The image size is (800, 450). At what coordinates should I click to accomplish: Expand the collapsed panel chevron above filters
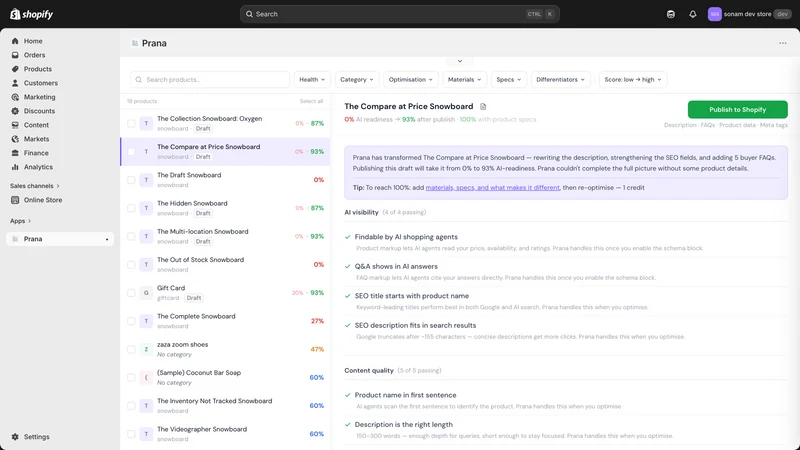coord(460,61)
